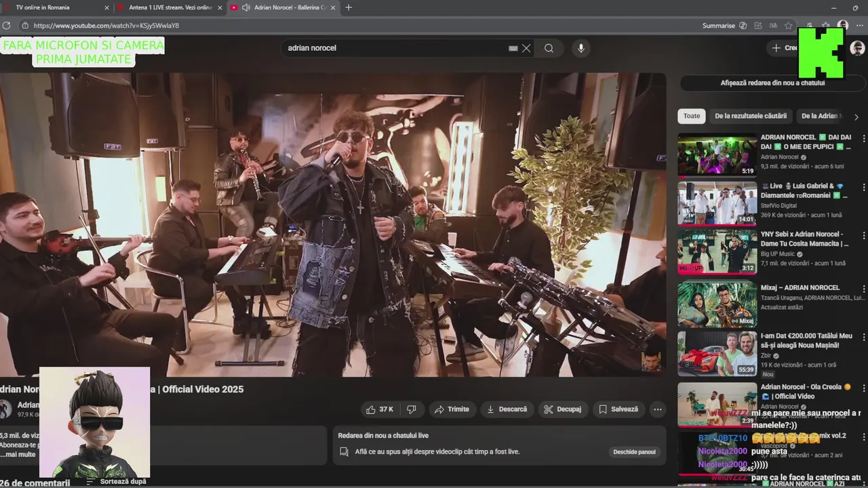Select the 'Adrian Norocel - Ballerina' tab
The image size is (868, 488).
pos(283,7)
